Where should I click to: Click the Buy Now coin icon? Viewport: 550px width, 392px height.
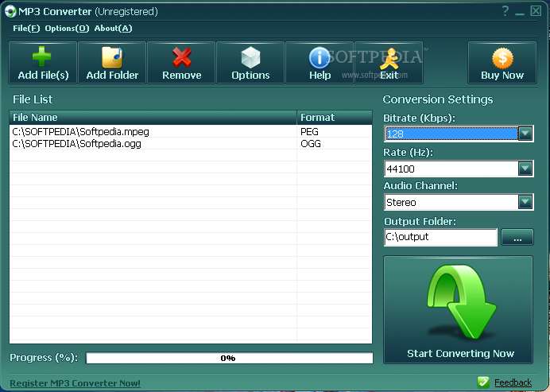(502, 57)
